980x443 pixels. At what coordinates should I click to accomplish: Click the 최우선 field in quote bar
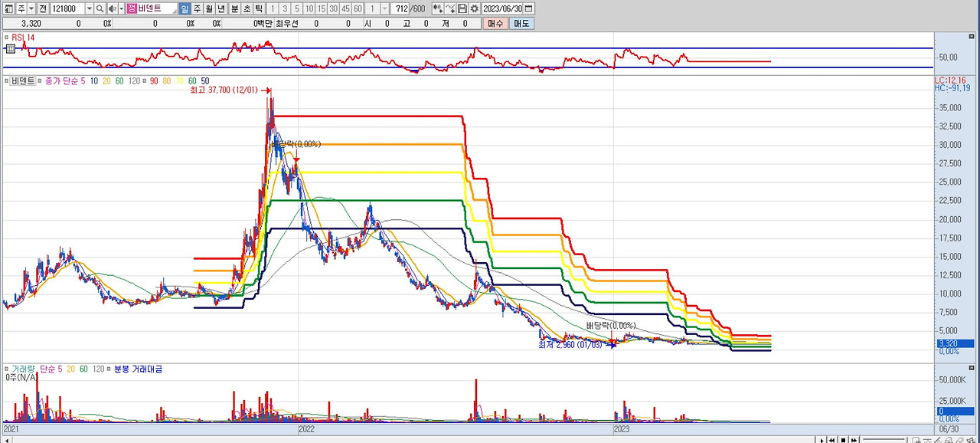click(286, 24)
